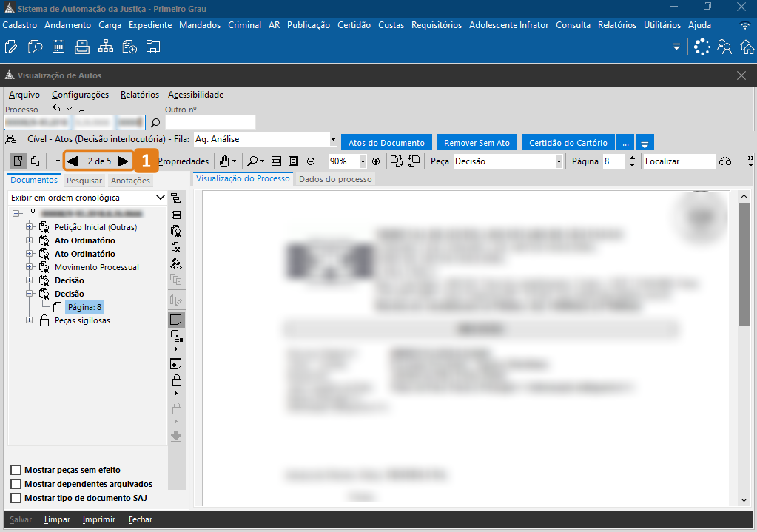Image resolution: width=757 pixels, height=532 pixels.
Task: Click the document viewer vertical scrollbar thumb
Action: point(744,264)
